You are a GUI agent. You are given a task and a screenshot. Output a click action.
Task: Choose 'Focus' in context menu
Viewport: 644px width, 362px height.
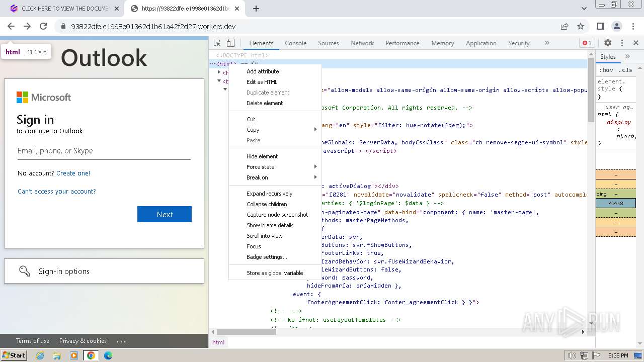coord(275,246)
